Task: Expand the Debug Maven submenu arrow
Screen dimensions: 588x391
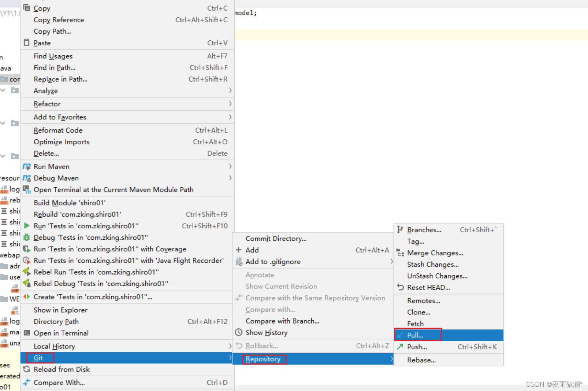Action: (230, 178)
